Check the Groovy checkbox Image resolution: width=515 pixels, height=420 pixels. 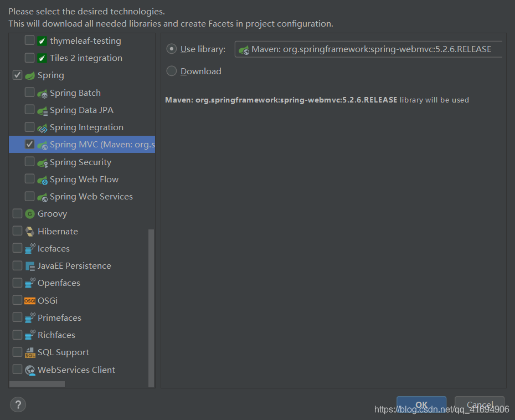pyautogui.click(x=17, y=214)
